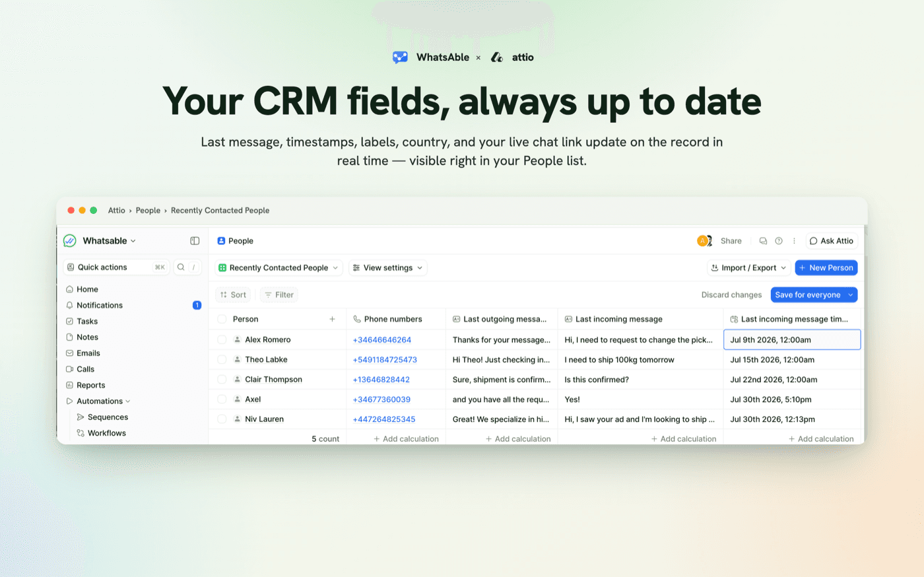Open the View settings dropdown

tap(387, 268)
